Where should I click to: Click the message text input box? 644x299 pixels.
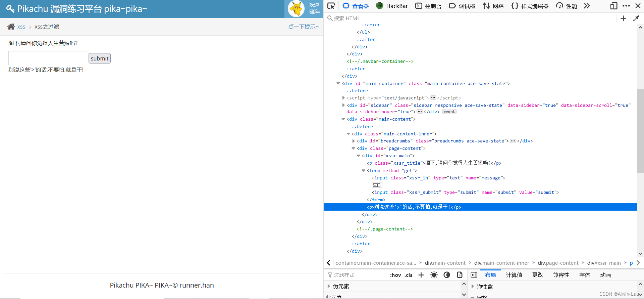(x=48, y=58)
